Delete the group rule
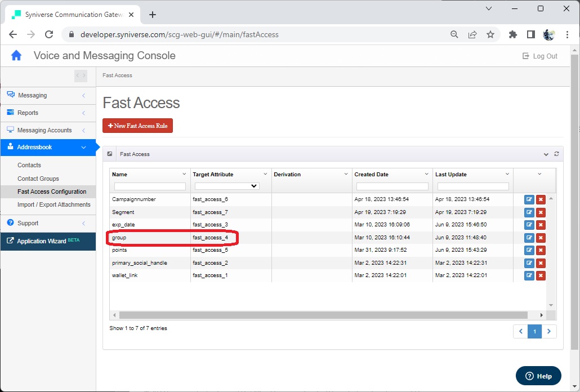This screenshot has height=392, width=580. [541, 238]
